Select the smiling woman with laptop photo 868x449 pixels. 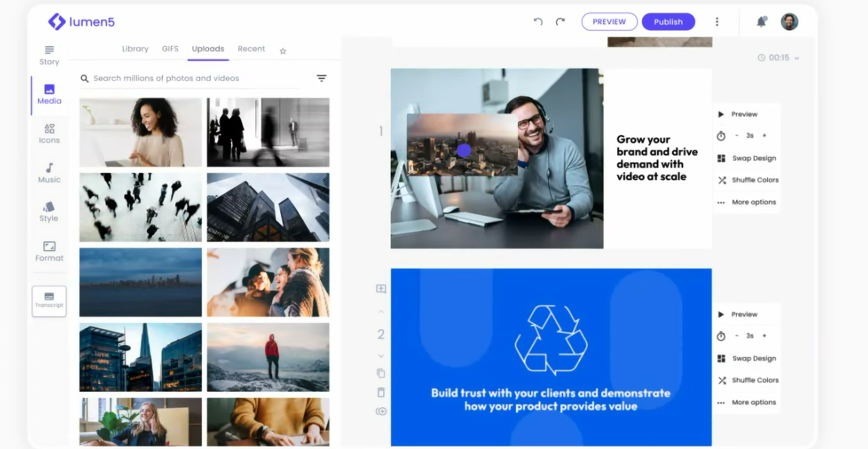coord(141,132)
